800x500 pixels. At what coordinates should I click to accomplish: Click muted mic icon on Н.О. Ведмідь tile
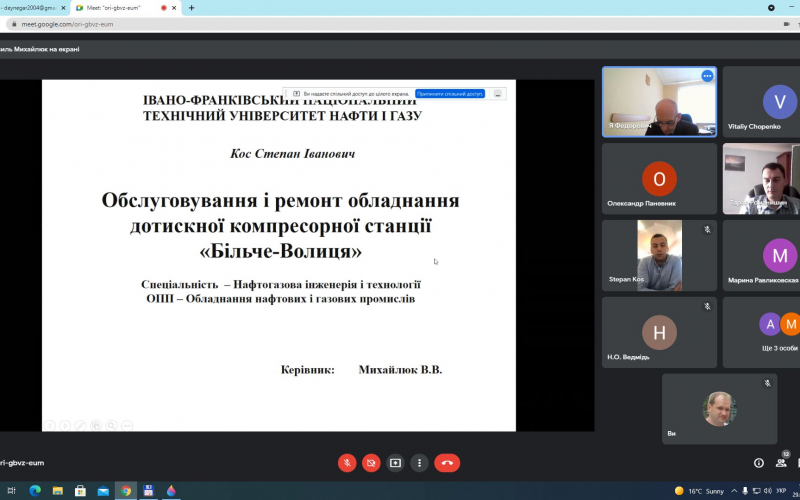[x=707, y=307]
